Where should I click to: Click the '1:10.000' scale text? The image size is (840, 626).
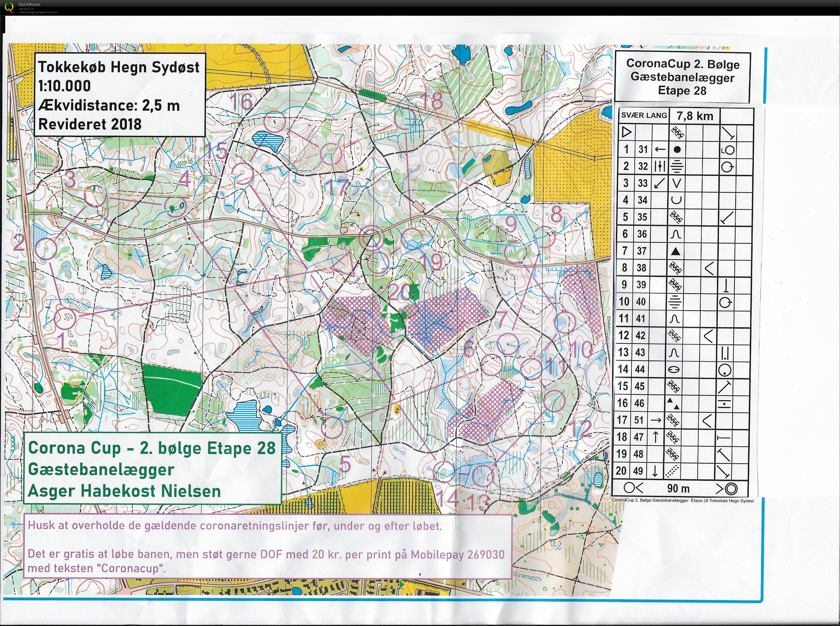tap(64, 86)
